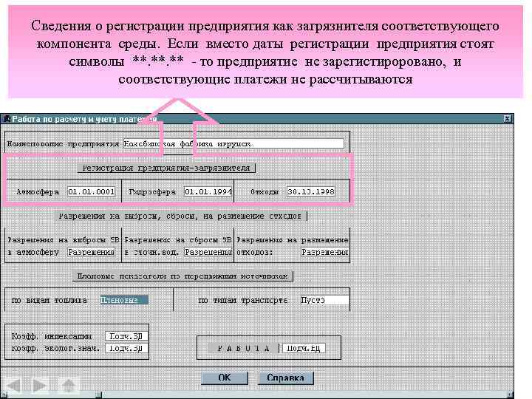Image resolution: width=532 pixels, height=399 pixels.
Task: Open Коэфф. индексации Подч.ЗП field
Action: tap(126, 336)
